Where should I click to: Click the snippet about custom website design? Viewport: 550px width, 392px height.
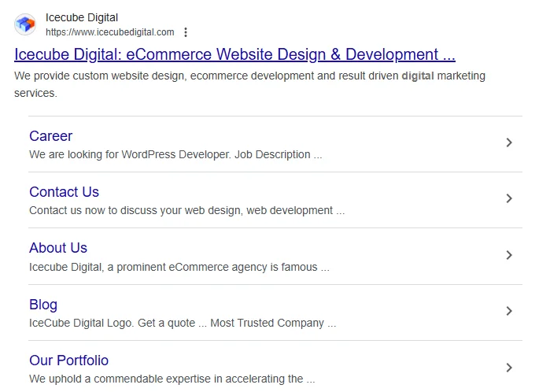point(249,84)
